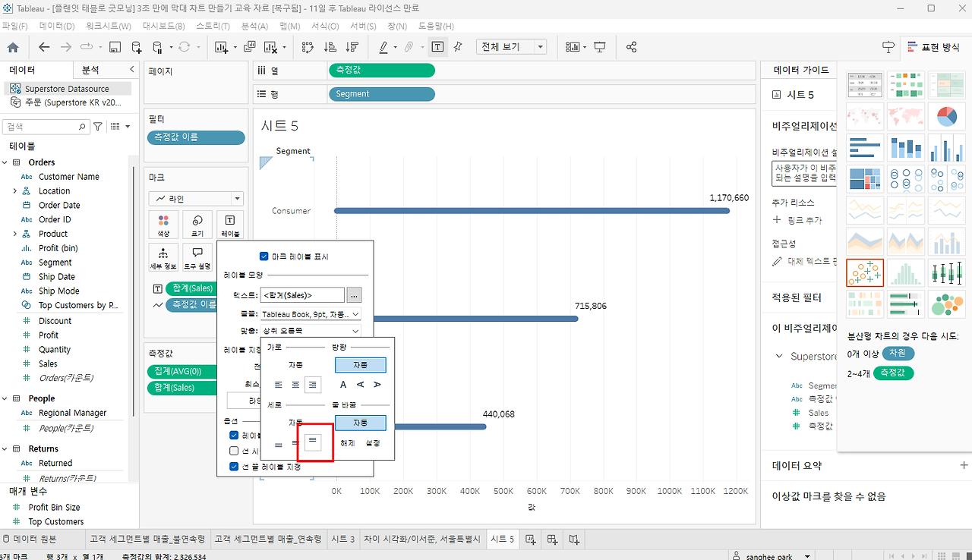972x560 pixels.
Task: Open the Worksheet (워크시트) menu
Action: coord(109,26)
